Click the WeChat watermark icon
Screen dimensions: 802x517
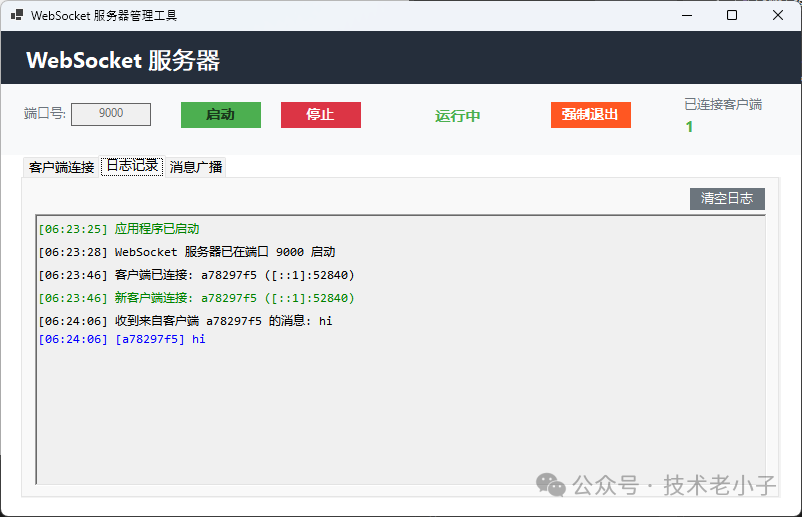(551, 485)
